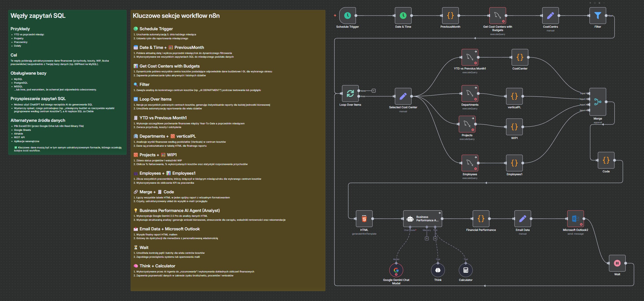The width and height of the screenshot is (644, 301).
Task: Click 'Business Performance AI Agent (Analyst)' note heading
Action: [179, 211]
